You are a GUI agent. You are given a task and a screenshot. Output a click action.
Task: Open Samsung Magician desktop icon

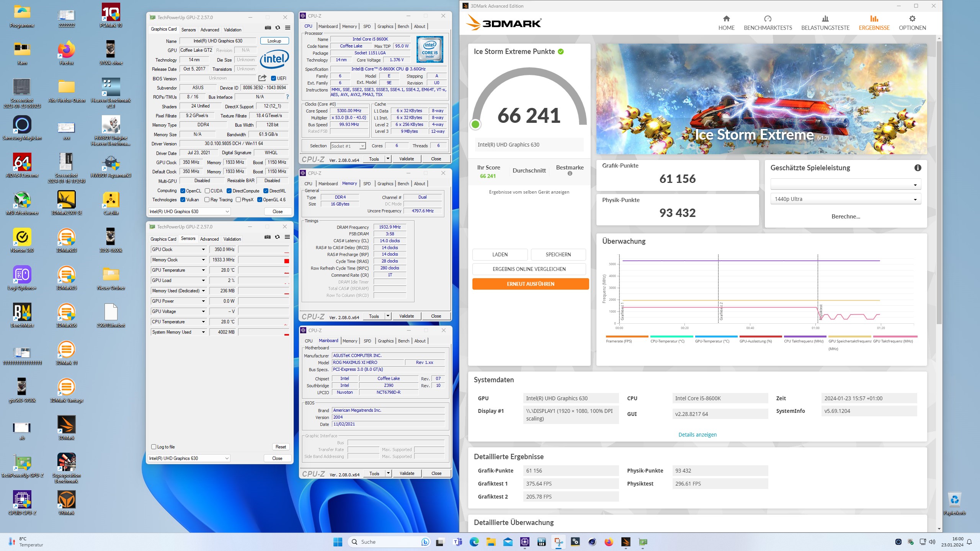22,128
